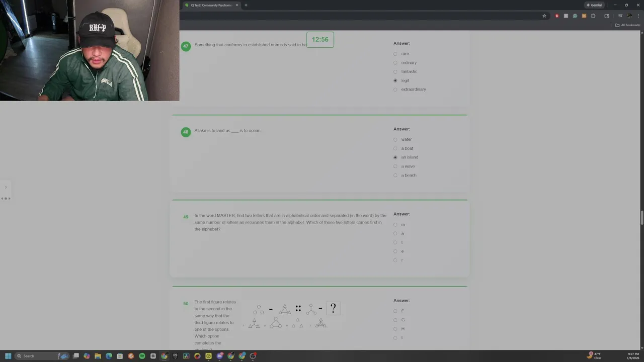This screenshot has height=362, width=644.
Task: Select 'a beach' for question 48
Action: [395, 175]
